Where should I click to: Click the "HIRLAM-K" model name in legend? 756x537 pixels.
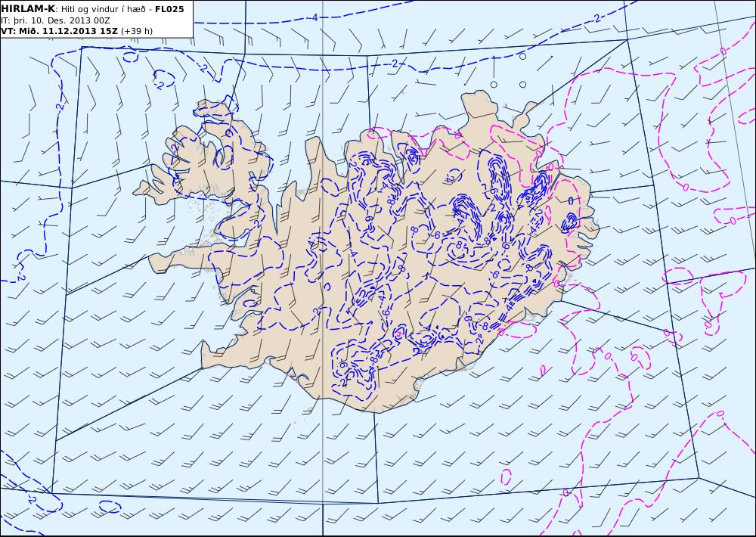28,9
